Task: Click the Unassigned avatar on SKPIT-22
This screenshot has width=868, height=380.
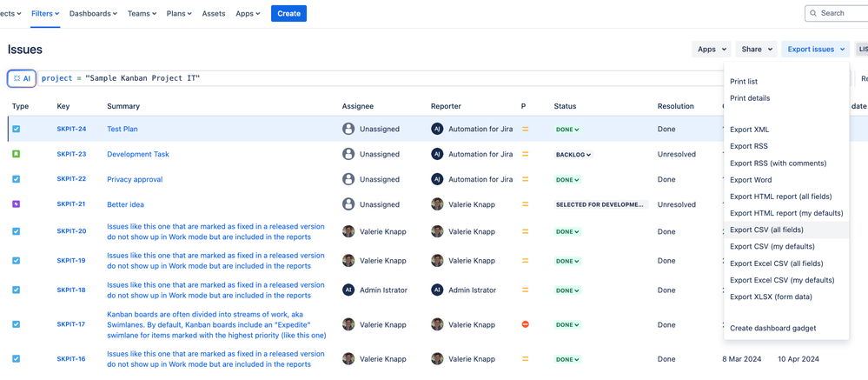Action: 348,179
